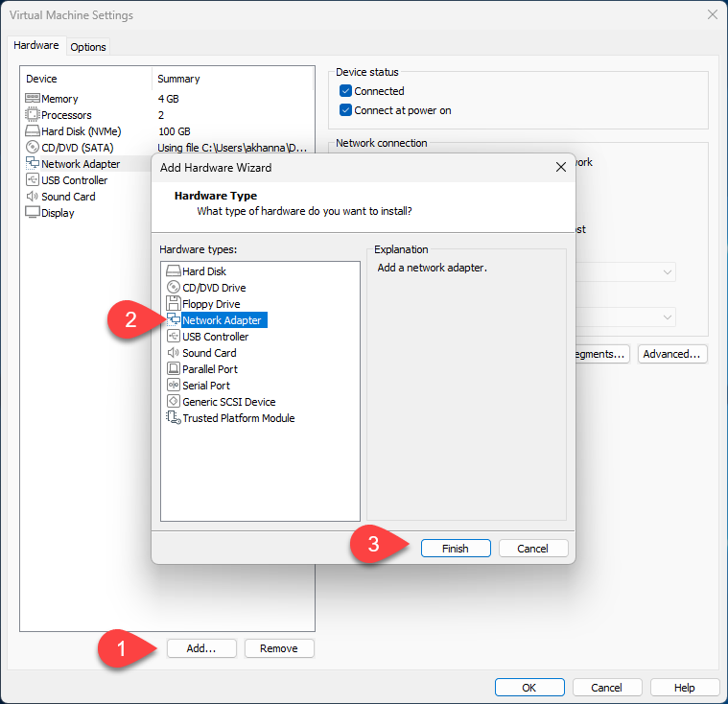Click Cancel in Add Hardware Wizard
728x704 pixels.
tap(533, 548)
